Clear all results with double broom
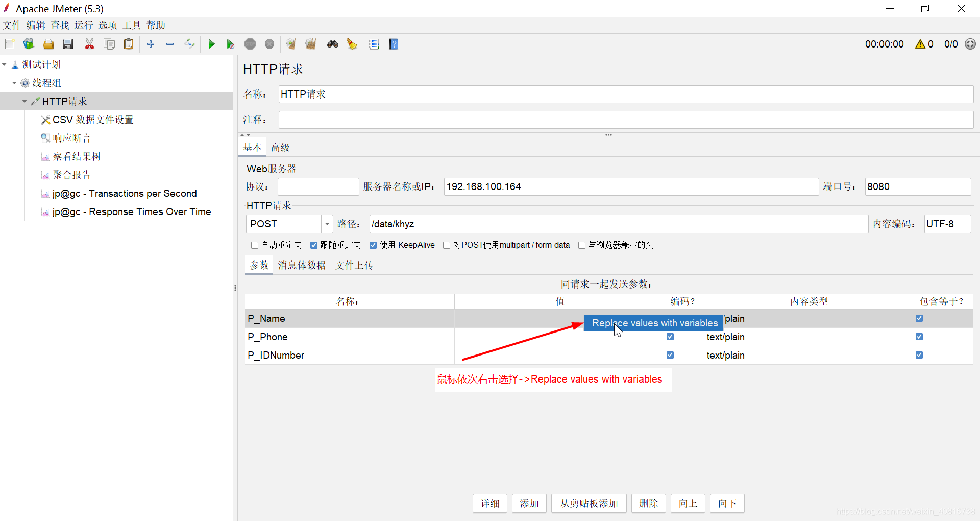The image size is (980, 521). tap(311, 44)
